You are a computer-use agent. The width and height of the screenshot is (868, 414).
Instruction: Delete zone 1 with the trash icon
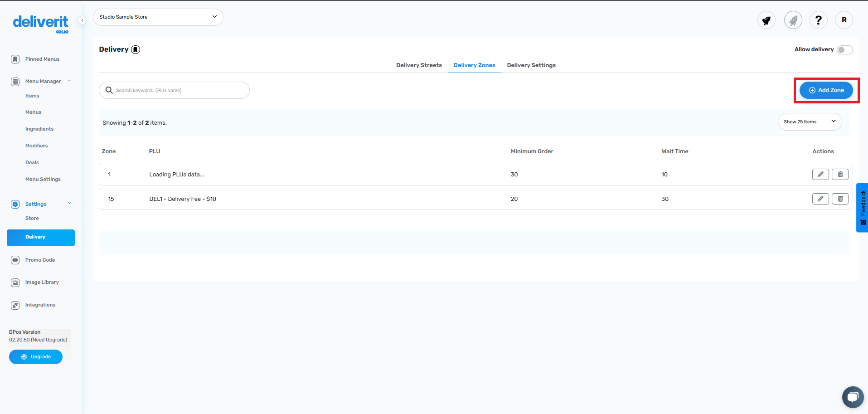[x=840, y=175]
